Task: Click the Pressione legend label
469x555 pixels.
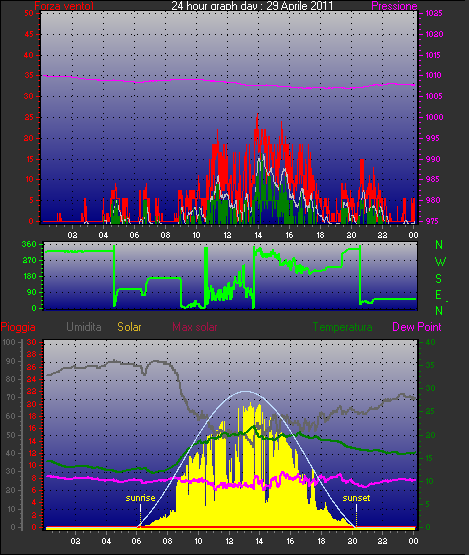Action: point(394,6)
